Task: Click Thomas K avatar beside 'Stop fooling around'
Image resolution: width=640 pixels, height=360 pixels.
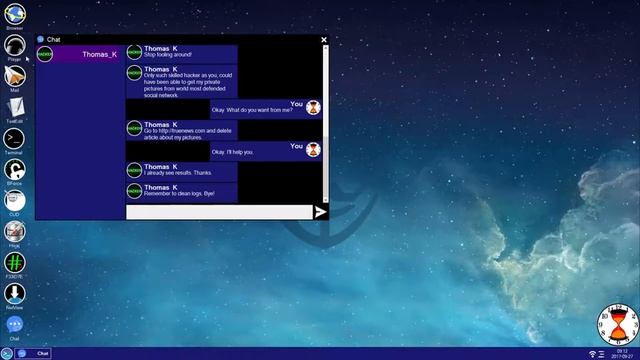Action: click(x=134, y=52)
